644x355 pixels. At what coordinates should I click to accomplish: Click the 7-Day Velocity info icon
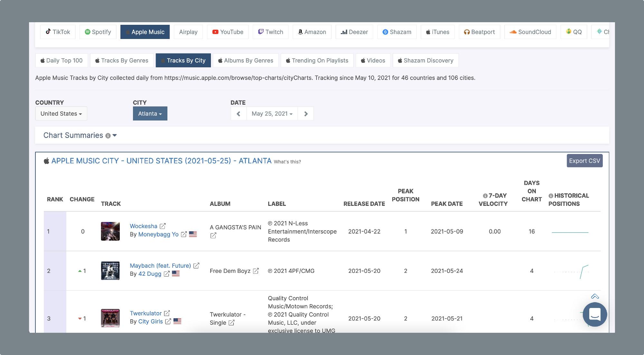[x=485, y=196]
